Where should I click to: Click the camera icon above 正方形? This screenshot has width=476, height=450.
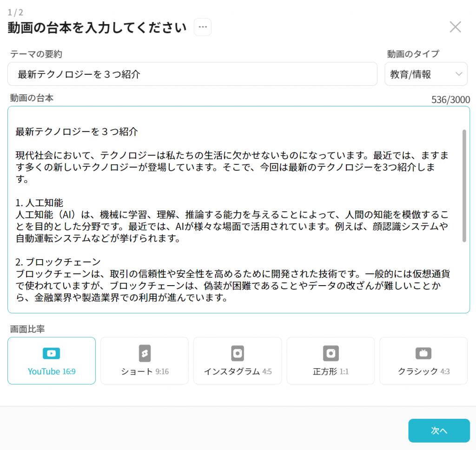click(331, 353)
